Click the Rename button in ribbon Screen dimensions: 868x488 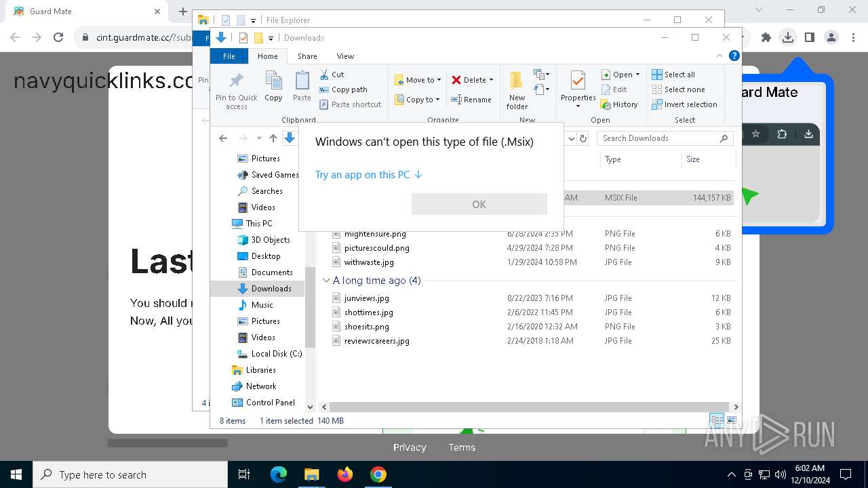coord(471,100)
